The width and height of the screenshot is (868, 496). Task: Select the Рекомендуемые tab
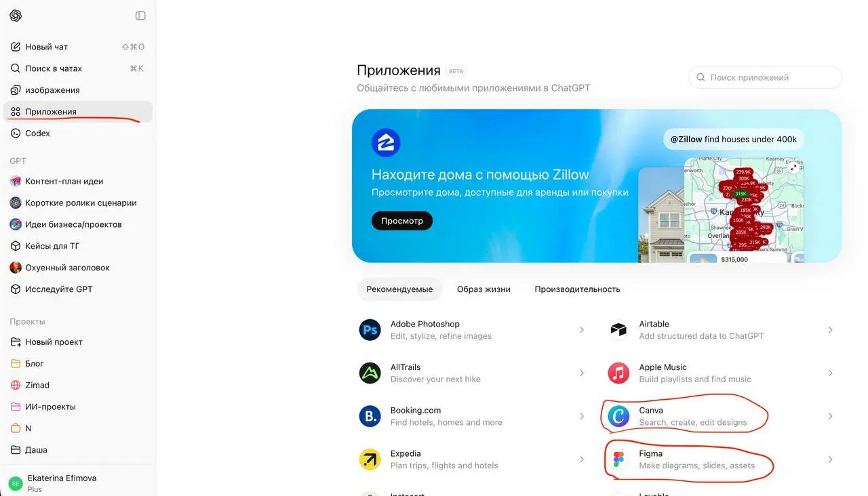[399, 289]
